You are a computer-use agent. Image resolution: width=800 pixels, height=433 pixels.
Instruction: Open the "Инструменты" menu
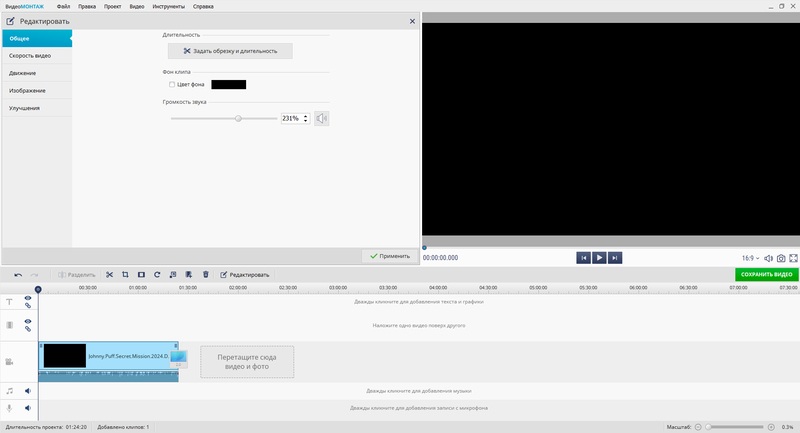[168, 6]
